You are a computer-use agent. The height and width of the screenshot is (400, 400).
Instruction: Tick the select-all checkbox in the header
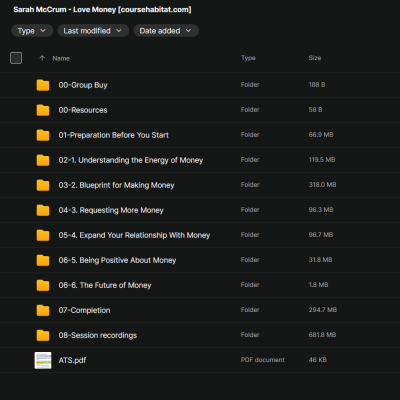pos(16,58)
